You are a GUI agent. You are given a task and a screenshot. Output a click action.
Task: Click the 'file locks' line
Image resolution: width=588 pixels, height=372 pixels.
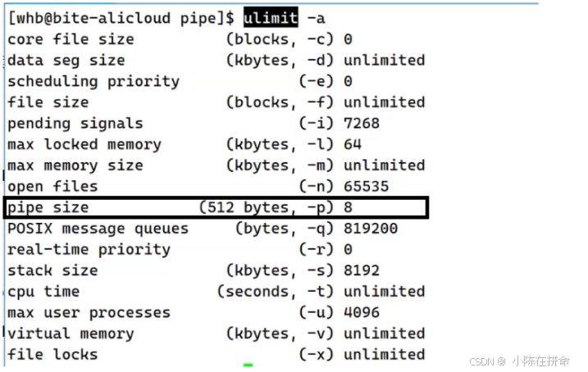coord(52,355)
